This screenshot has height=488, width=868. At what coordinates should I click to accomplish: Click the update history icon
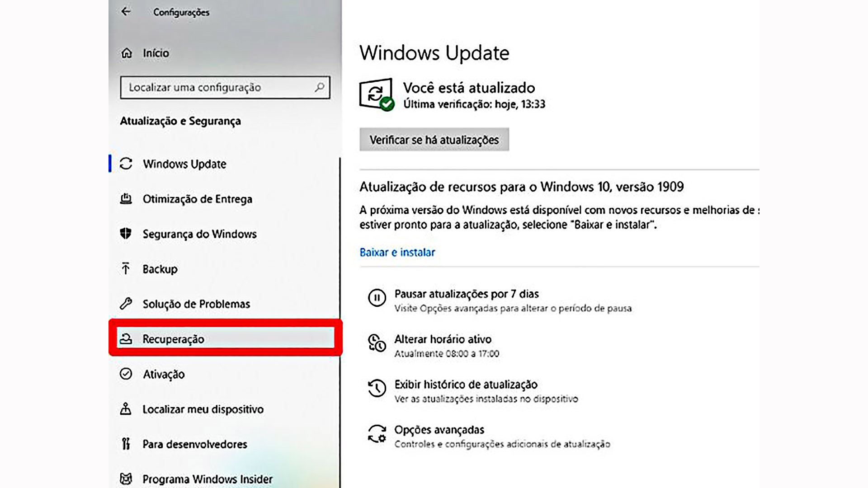(377, 388)
